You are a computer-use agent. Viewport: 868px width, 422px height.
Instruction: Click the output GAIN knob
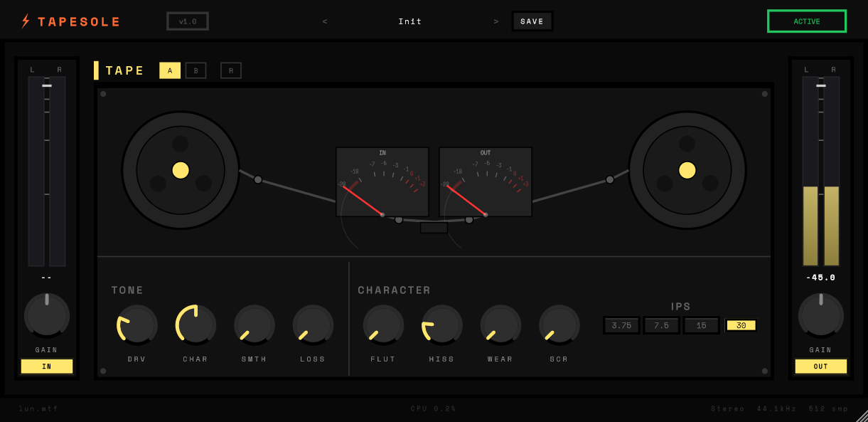821,315
